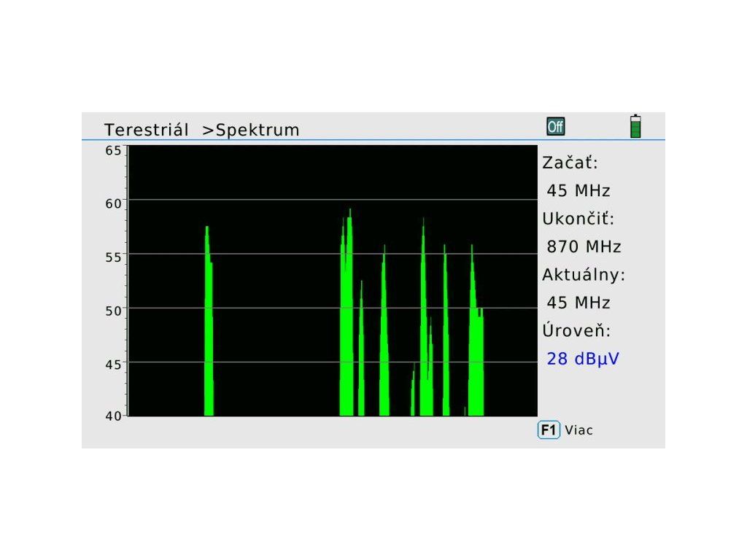The width and height of the screenshot is (747, 560).
Task: Select the Aktuálny current frequency label
Action: click(x=584, y=275)
